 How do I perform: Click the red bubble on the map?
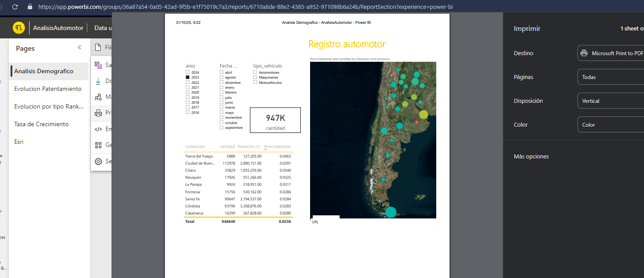pyautogui.click(x=416, y=122)
